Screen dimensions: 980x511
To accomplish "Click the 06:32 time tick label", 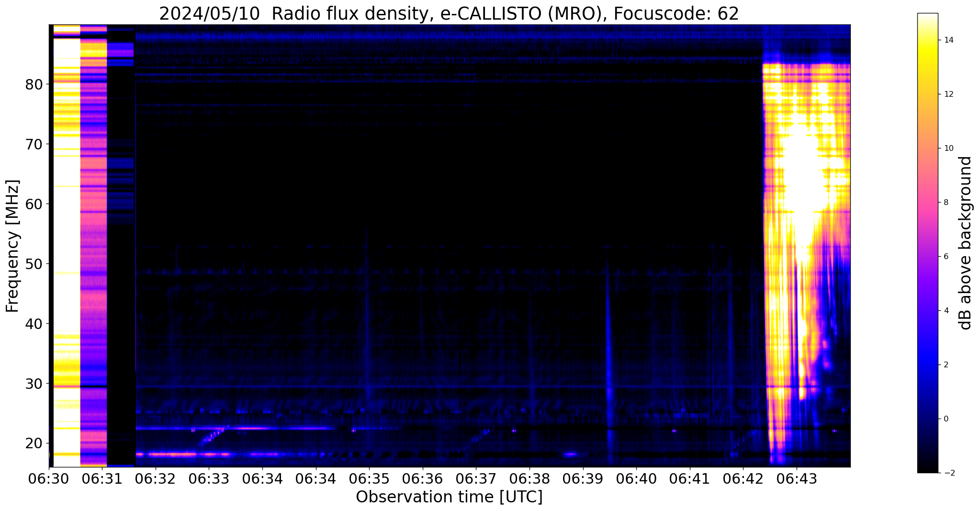I will (156, 479).
